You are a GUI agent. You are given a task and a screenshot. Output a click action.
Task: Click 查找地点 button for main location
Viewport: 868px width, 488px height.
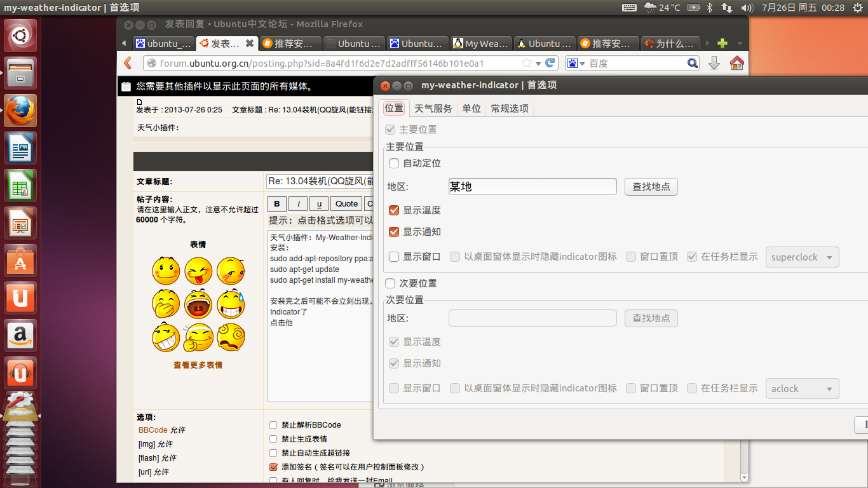coord(651,187)
